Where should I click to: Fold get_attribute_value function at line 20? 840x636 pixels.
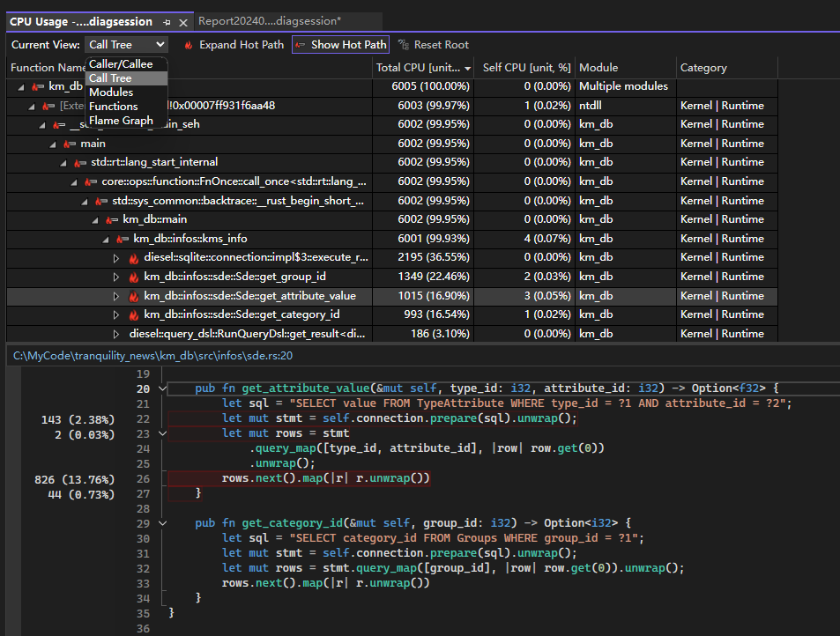162,388
